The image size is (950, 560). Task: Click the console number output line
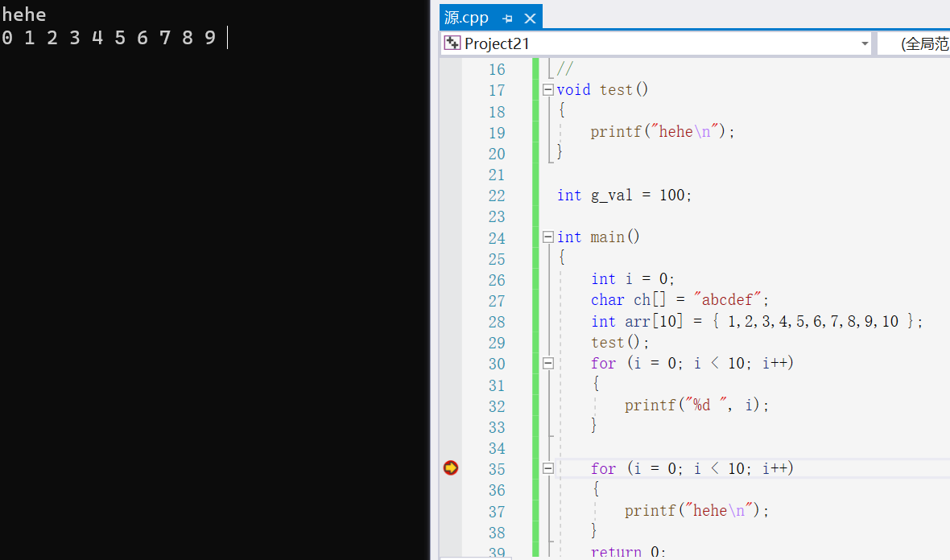click(x=109, y=38)
